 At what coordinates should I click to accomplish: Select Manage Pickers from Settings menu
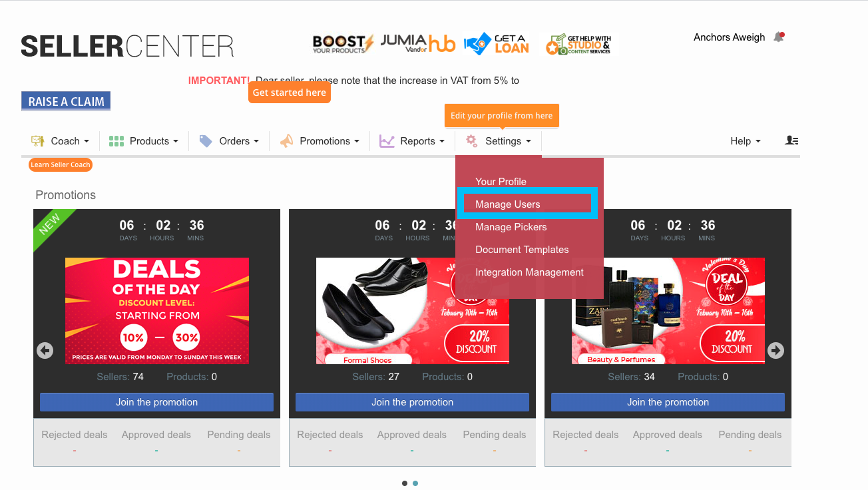coord(511,227)
